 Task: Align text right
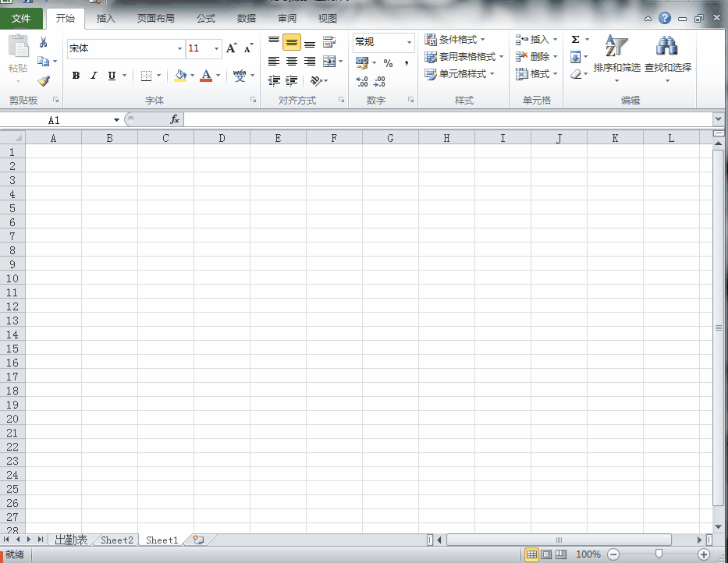(310, 62)
